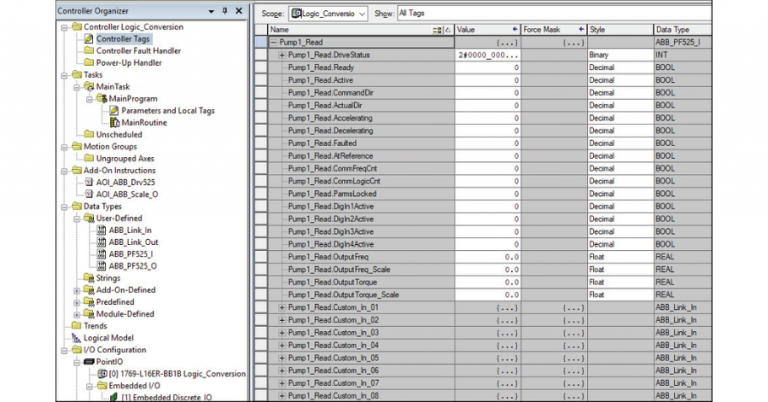This screenshot has height=402, width=768.
Task: Select the 1769-L16ER-BB1B controller icon
Action: pyautogui.click(x=100, y=374)
